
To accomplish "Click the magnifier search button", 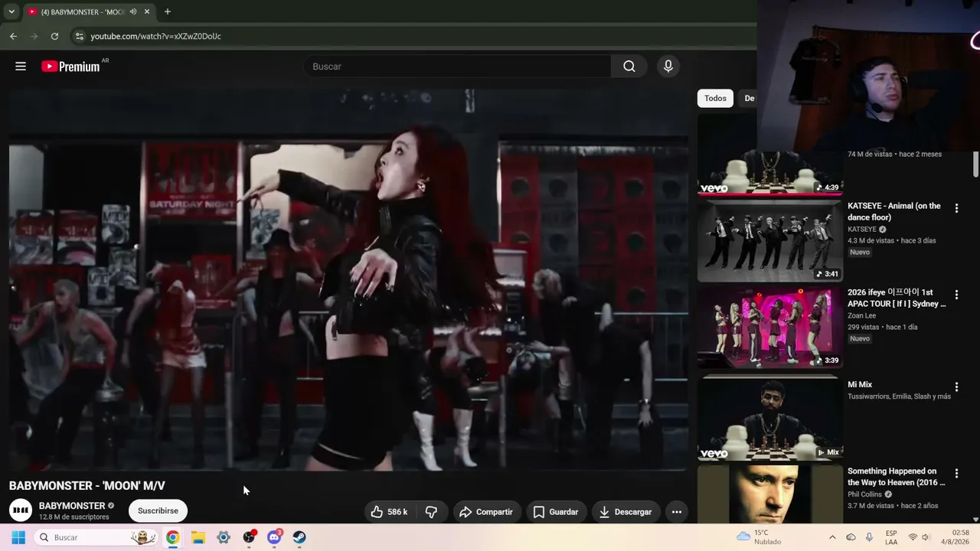I will coord(629,67).
